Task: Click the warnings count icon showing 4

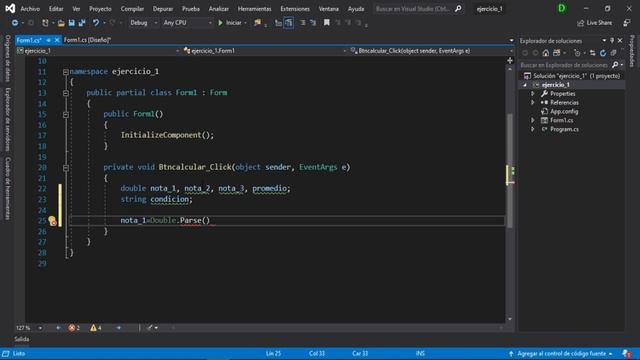Action: (93, 328)
